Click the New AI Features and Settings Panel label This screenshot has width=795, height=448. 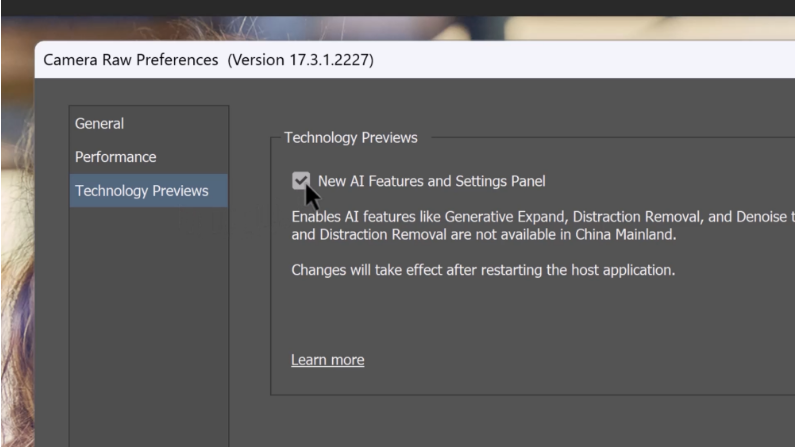tap(431, 181)
